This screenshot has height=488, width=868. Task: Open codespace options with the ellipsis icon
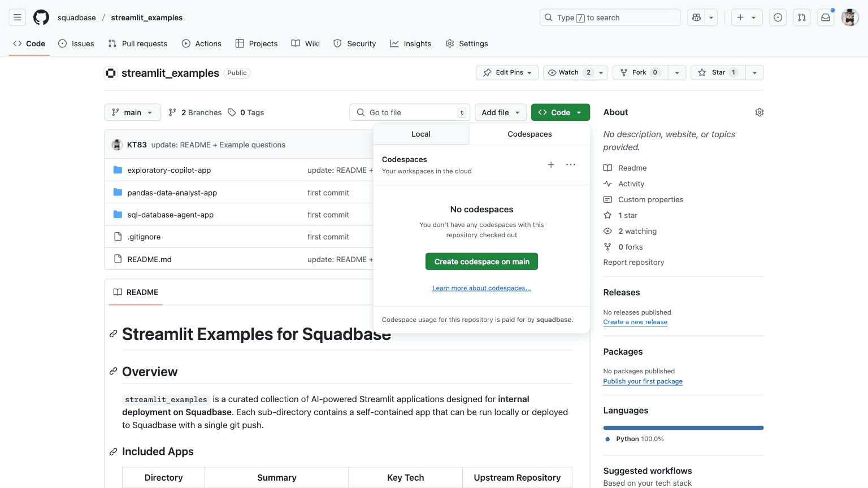click(570, 165)
